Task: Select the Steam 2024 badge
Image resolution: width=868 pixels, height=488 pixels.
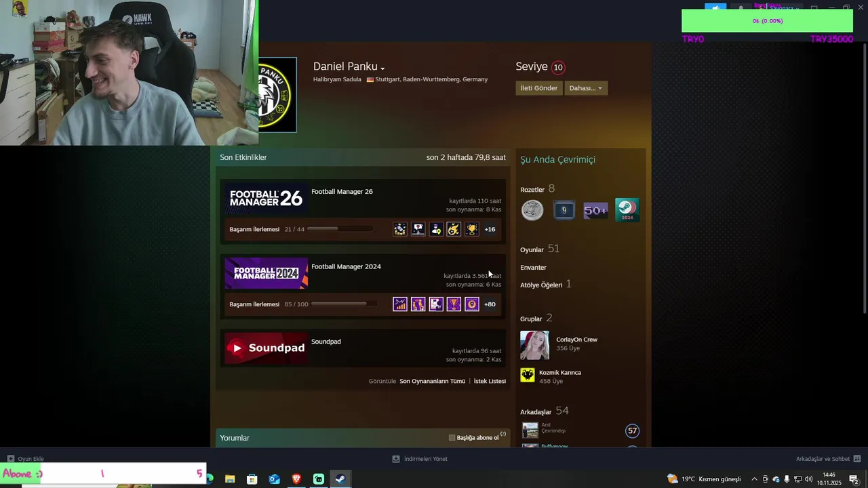Action: pyautogui.click(x=627, y=210)
